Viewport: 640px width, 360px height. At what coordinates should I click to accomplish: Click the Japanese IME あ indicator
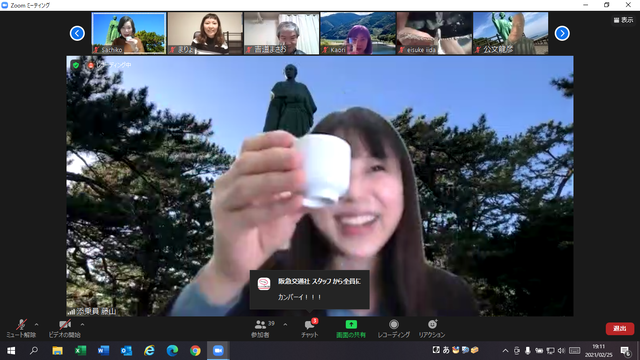click(446, 350)
